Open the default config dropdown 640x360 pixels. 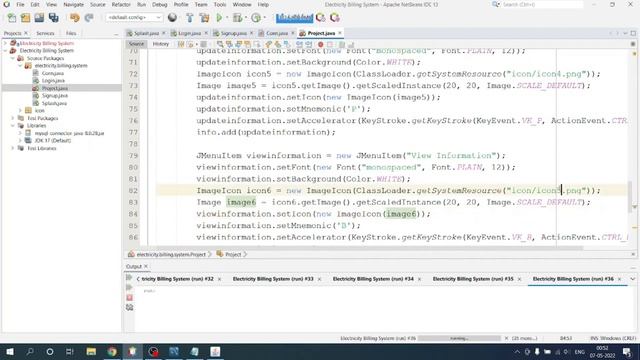pyautogui.click(x=134, y=18)
